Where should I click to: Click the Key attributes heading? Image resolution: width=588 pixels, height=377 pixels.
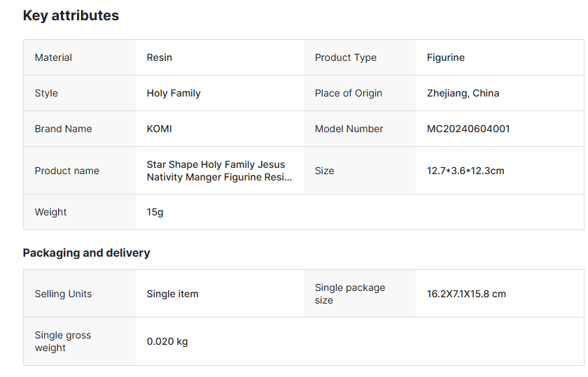[71, 15]
